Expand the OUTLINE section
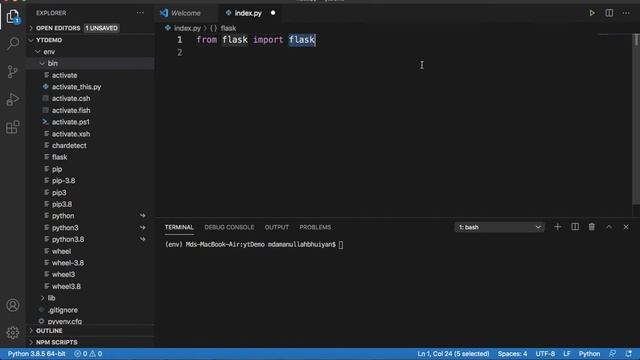The width and height of the screenshot is (640, 360). [x=49, y=331]
